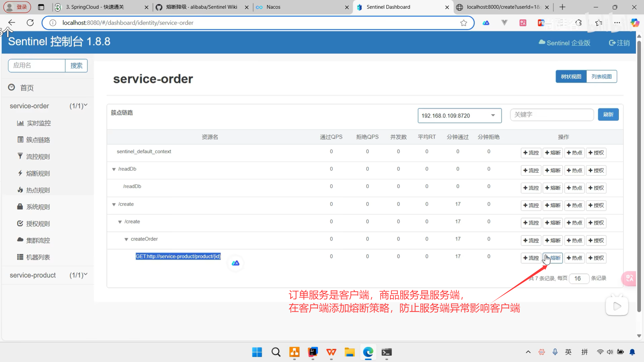Switch to 列表视图 list view
The width and height of the screenshot is (644, 362).
point(601,76)
